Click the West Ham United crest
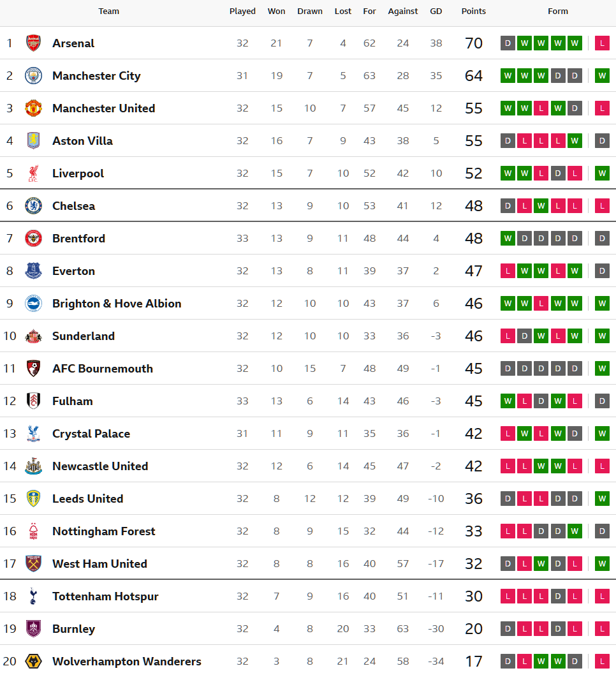Image resolution: width=616 pixels, height=673 pixels. click(33, 564)
